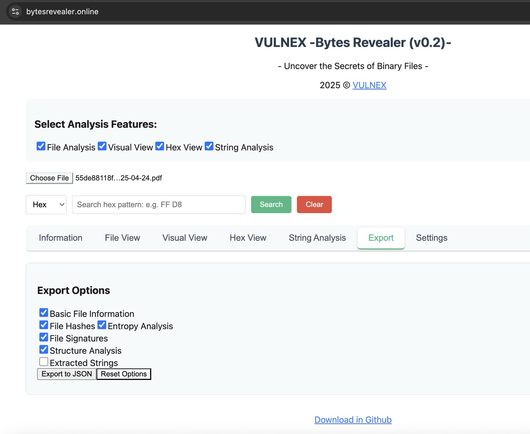Switch to the Information tab
Viewport: 530px width, 434px height.
click(61, 238)
